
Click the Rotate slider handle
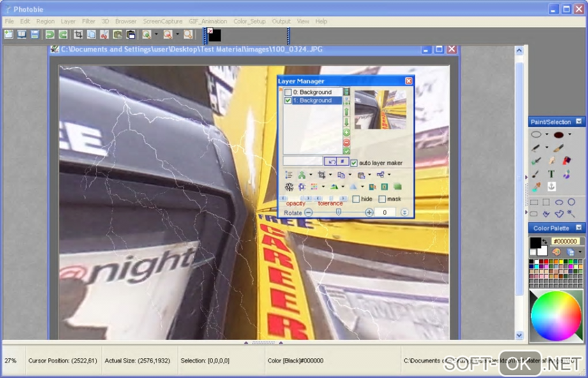(338, 212)
